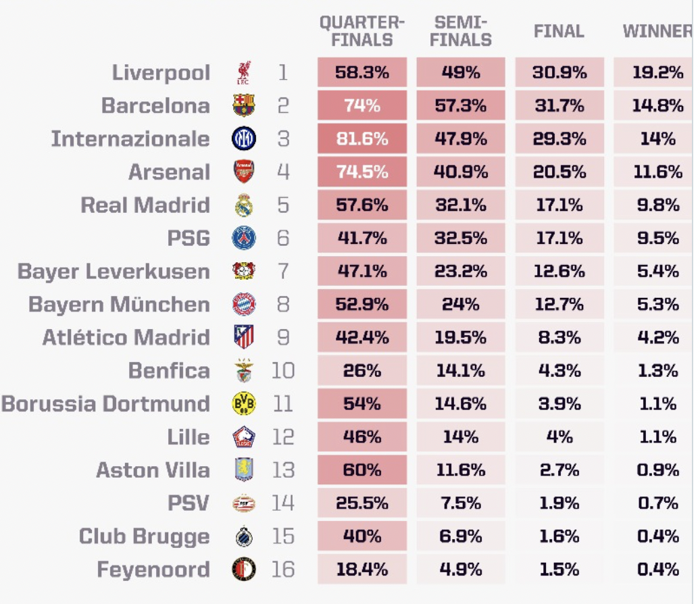The image size is (700, 604).
Task: Sort by Semi-Finals column header
Action: click(x=461, y=32)
